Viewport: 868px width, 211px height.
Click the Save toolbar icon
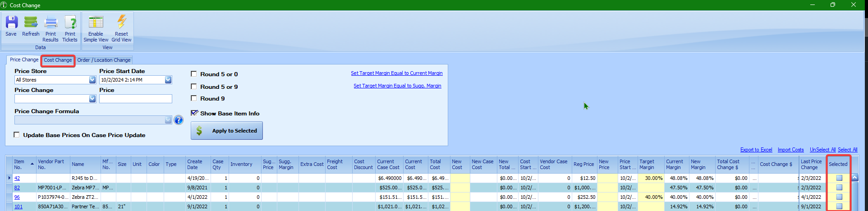point(11,23)
